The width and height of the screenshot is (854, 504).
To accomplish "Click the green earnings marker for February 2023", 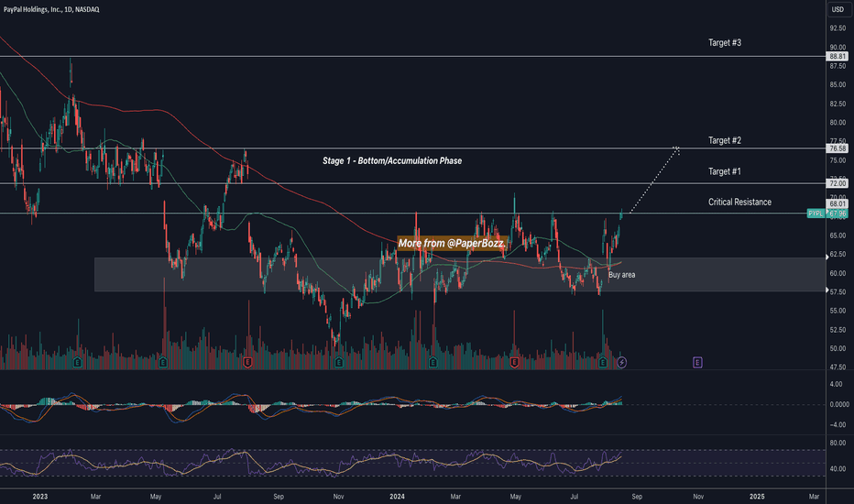I will pos(77,362).
